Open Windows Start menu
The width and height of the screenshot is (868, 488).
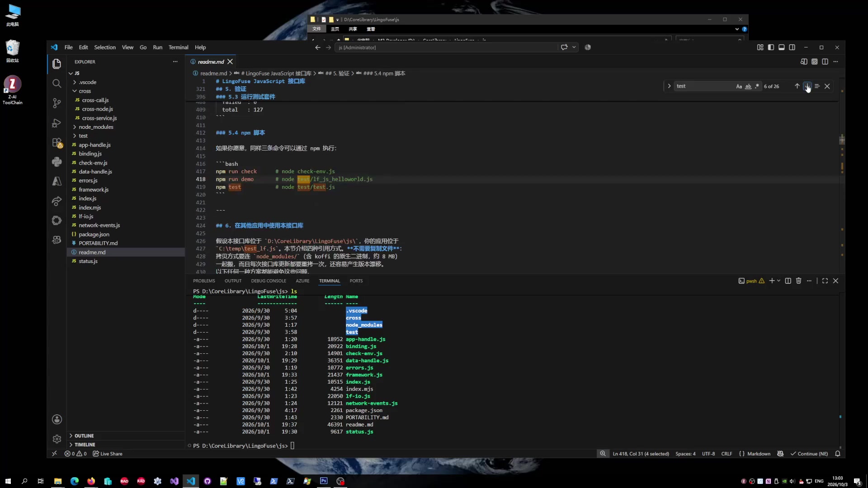(x=8, y=481)
